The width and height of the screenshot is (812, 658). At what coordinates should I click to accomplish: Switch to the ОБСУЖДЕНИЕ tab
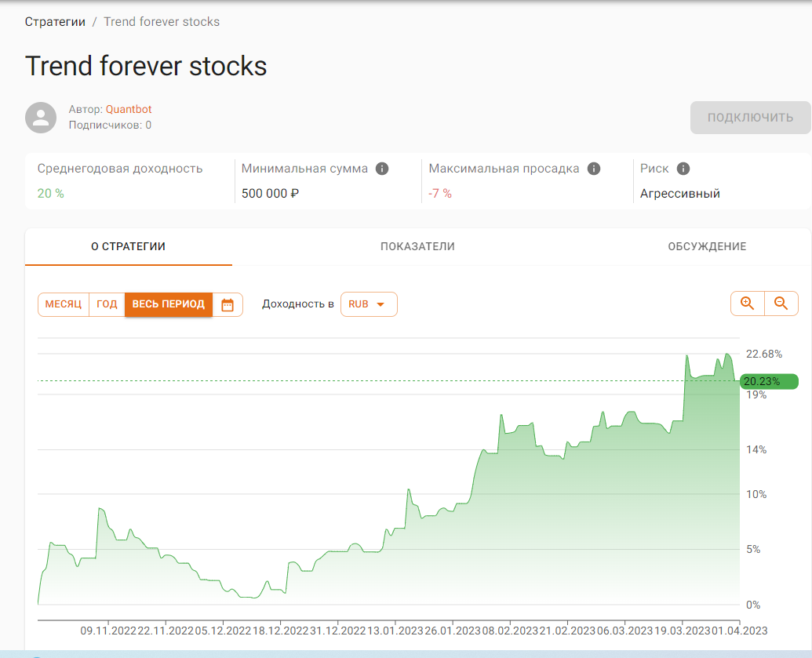707,247
